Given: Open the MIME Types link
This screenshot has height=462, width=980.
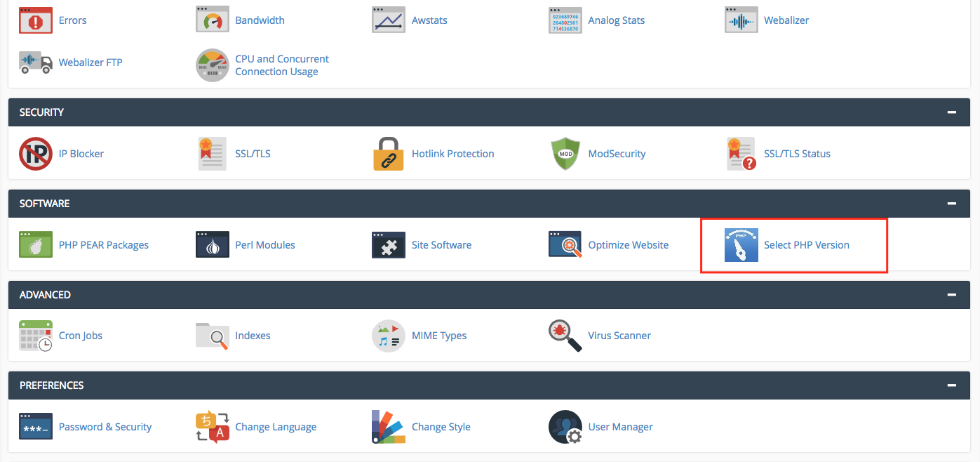Looking at the screenshot, I should 439,336.
